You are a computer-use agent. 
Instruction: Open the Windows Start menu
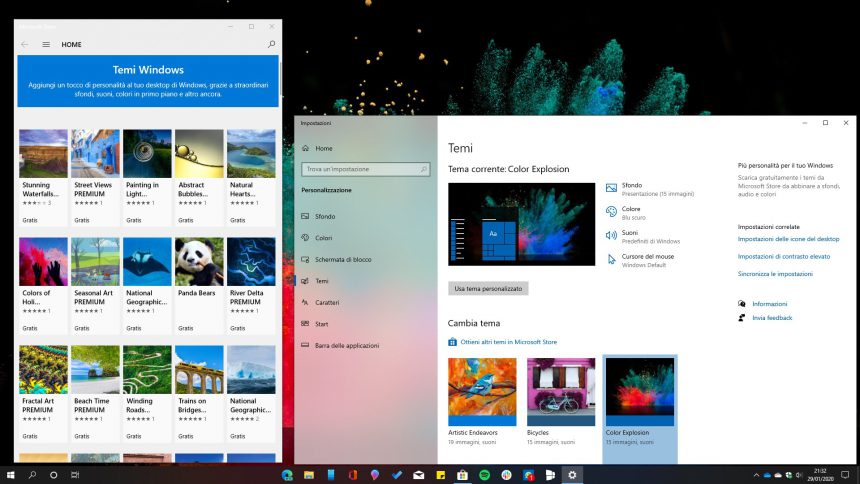pos(10,475)
